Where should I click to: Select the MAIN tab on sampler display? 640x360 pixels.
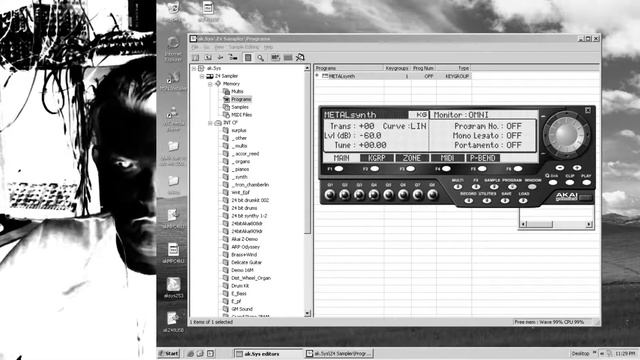341,158
